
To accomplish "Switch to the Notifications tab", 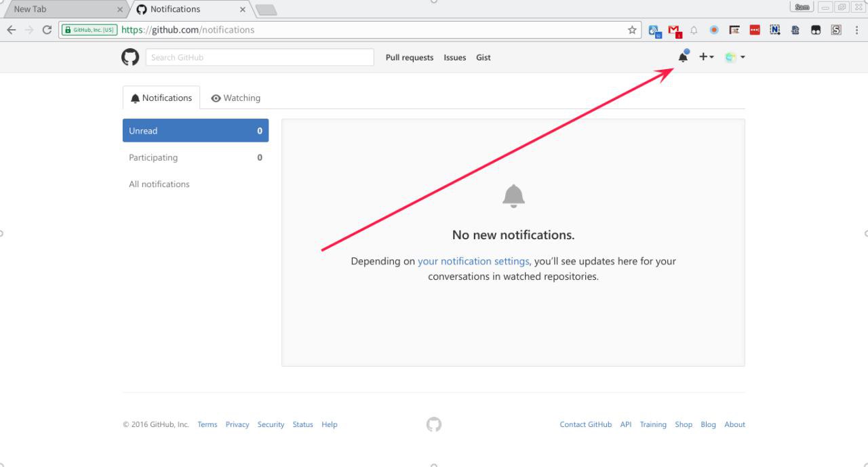I will point(161,98).
